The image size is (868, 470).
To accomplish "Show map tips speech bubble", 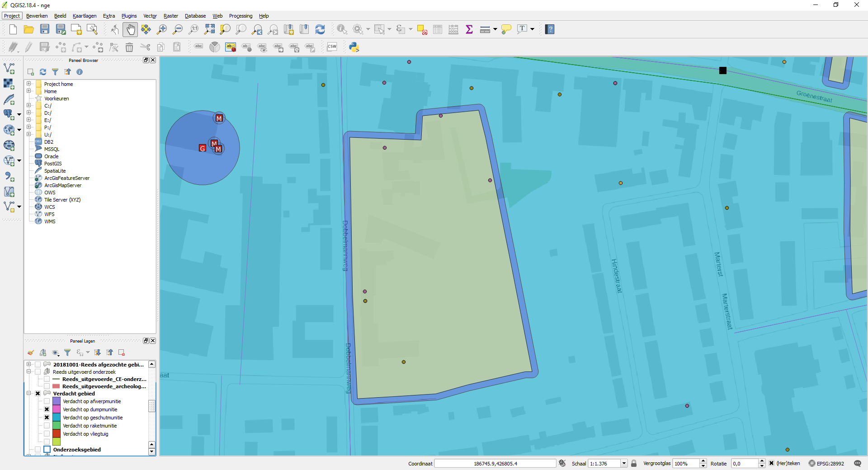I will [x=506, y=29].
